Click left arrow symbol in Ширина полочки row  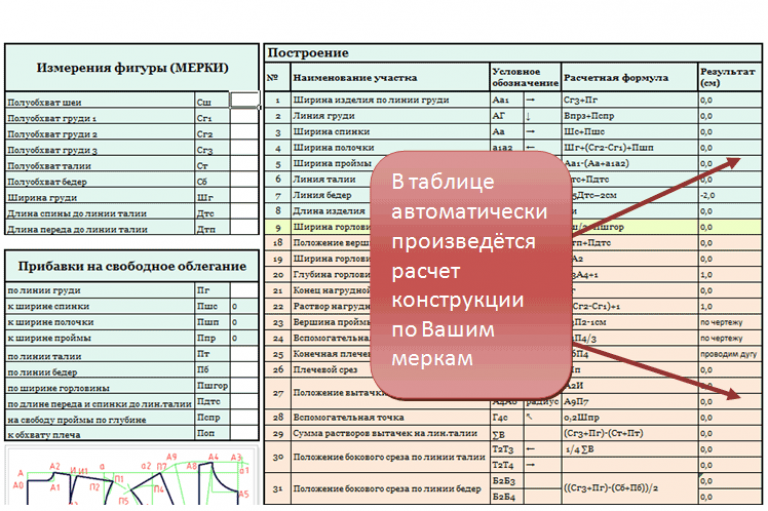pos(531,147)
